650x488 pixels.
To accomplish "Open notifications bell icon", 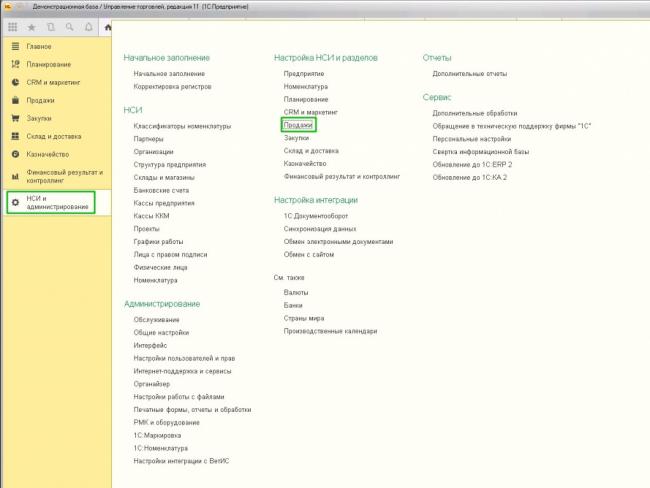I will [89, 27].
